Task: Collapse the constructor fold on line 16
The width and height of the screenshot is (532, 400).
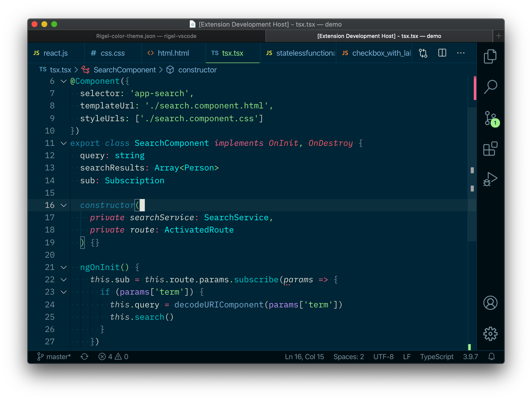Action: pyautogui.click(x=64, y=205)
